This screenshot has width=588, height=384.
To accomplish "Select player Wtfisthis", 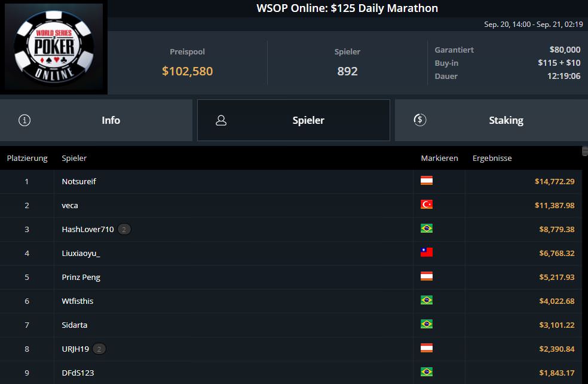I will tap(78, 301).
